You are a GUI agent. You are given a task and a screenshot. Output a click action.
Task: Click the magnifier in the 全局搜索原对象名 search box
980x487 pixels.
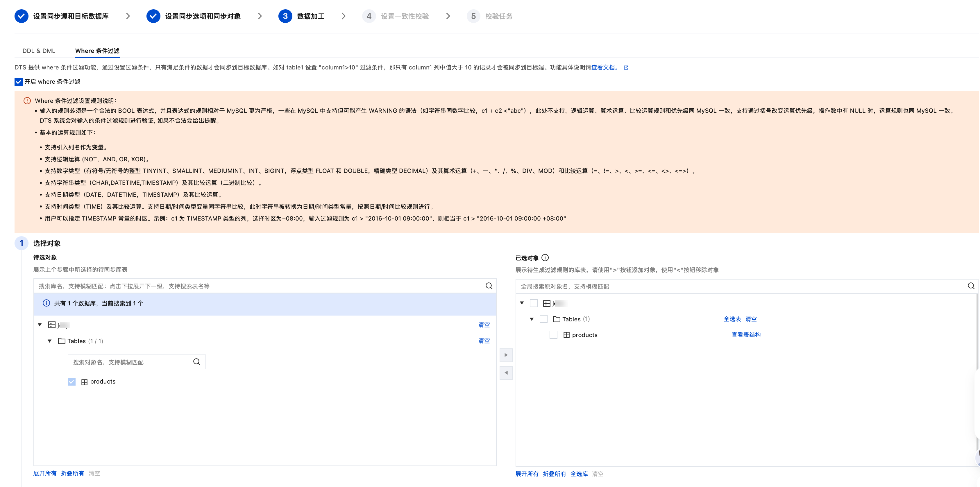click(971, 286)
